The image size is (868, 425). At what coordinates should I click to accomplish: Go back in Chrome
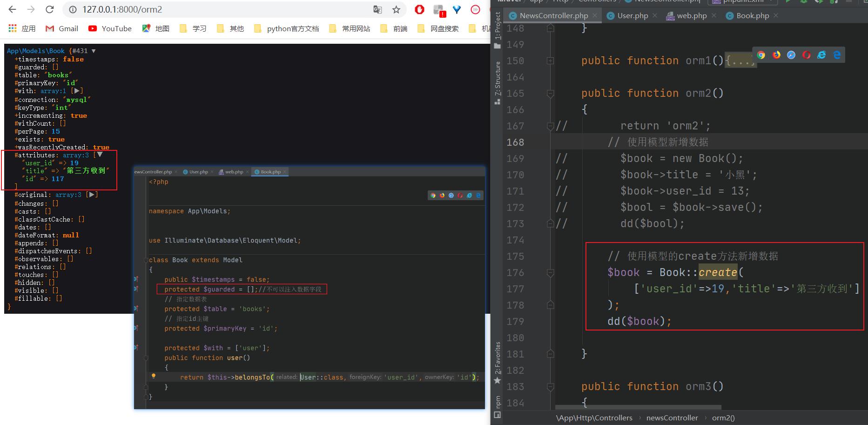[x=13, y=9]
